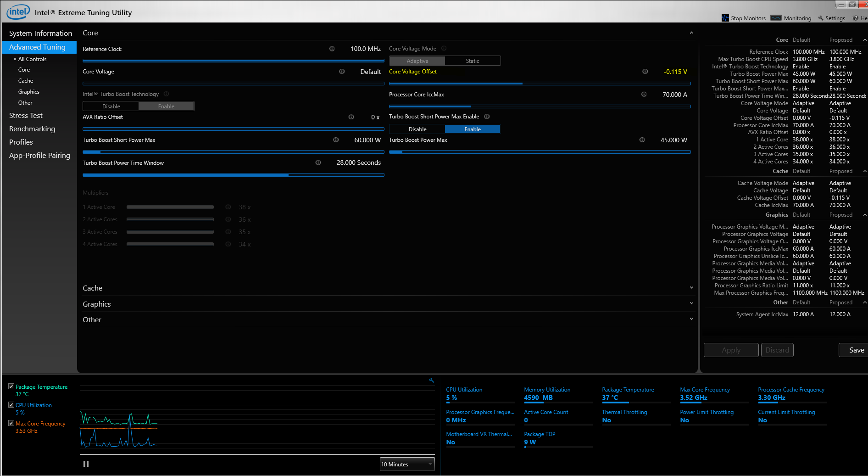Click info icon next to Core Voltage Mode
This screenshot has width=868, height=476.
tap(444, 49)
